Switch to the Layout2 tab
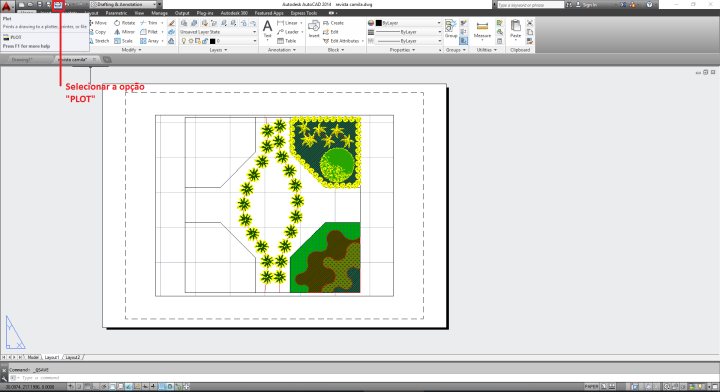 tap(73, 357)
